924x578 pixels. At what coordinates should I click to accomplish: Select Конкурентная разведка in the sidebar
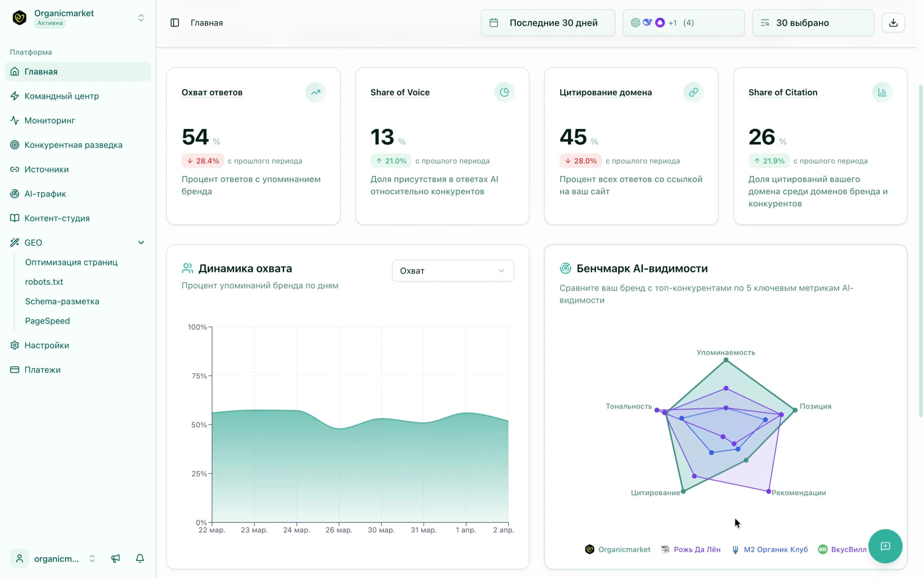tap(74, 145)
